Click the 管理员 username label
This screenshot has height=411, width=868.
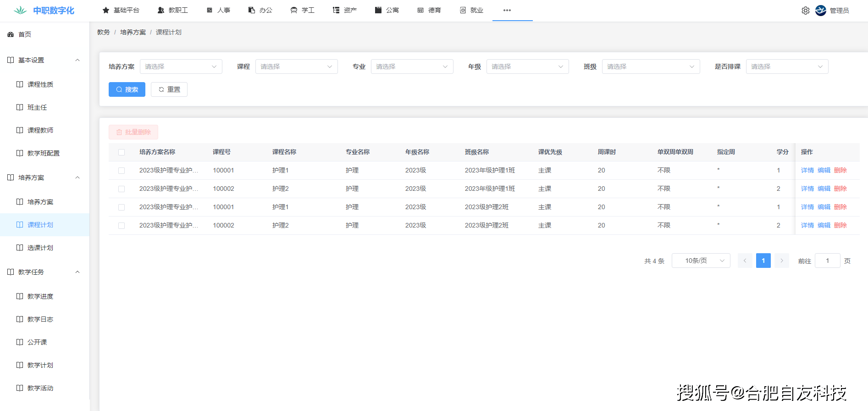pos(840,11)
